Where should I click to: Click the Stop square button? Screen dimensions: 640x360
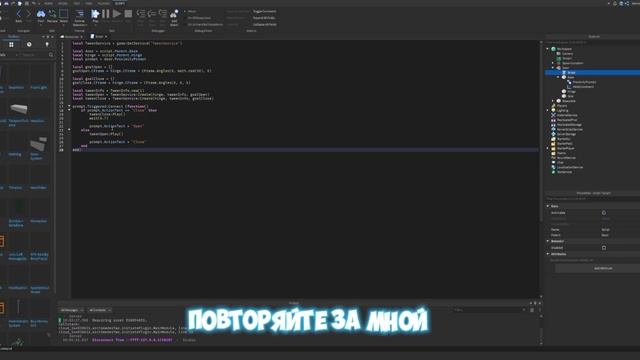[x=128, y=14]
